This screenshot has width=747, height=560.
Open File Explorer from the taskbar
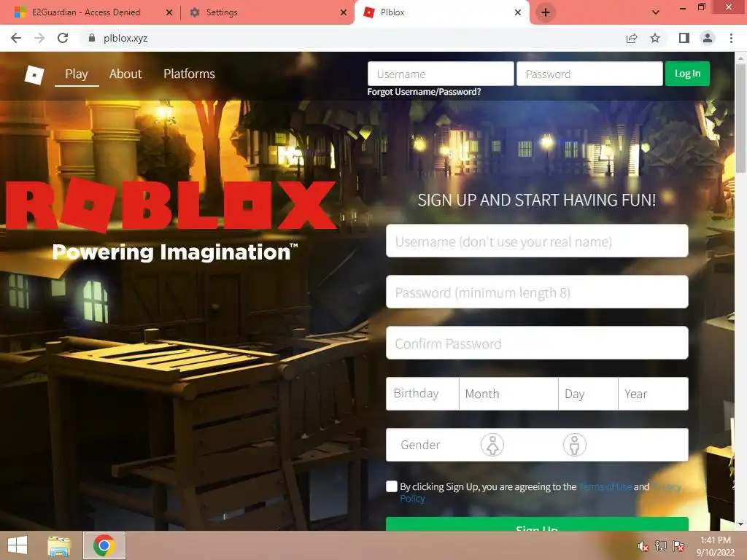tap(59, 545)
